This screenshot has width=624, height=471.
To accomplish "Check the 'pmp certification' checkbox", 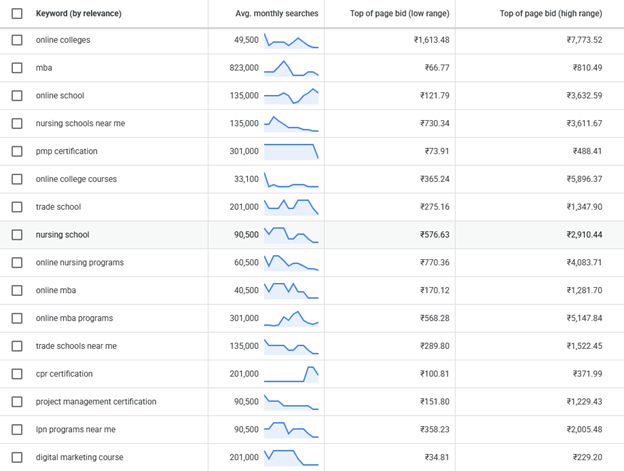I will coord(17,152).
